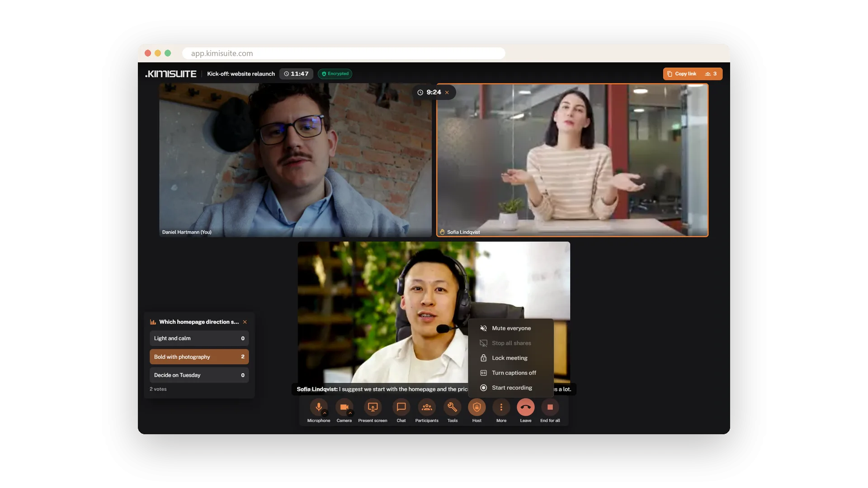Click the app.kimisuite.com address bar

(344, 53)
